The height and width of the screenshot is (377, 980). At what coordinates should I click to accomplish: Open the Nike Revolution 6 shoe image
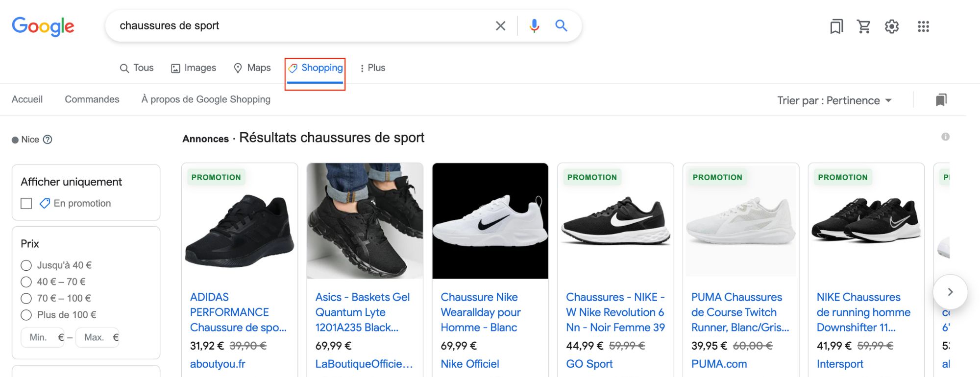click(x=615, y=221)
